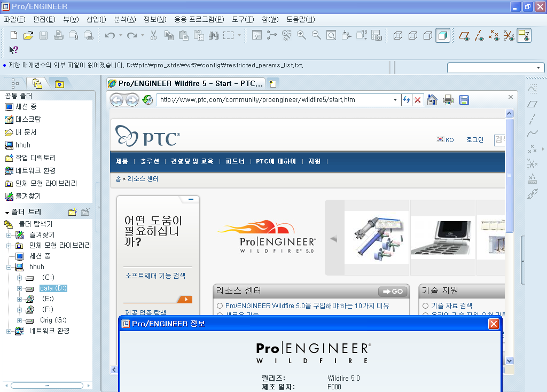Viewport: 547px width, 392px height.
Task: Click the add-folder icon beside 폴더 트리
Action: (x=73, y=212)
